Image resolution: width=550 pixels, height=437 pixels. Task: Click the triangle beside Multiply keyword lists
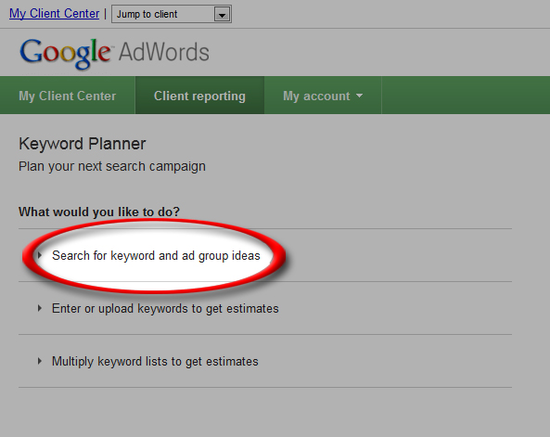tap(40, 361)
